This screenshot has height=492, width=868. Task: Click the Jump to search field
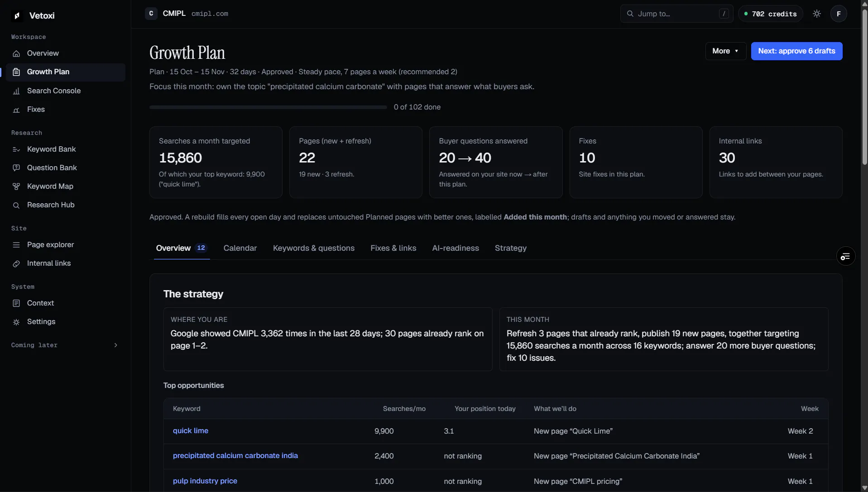tap(676, 14)
